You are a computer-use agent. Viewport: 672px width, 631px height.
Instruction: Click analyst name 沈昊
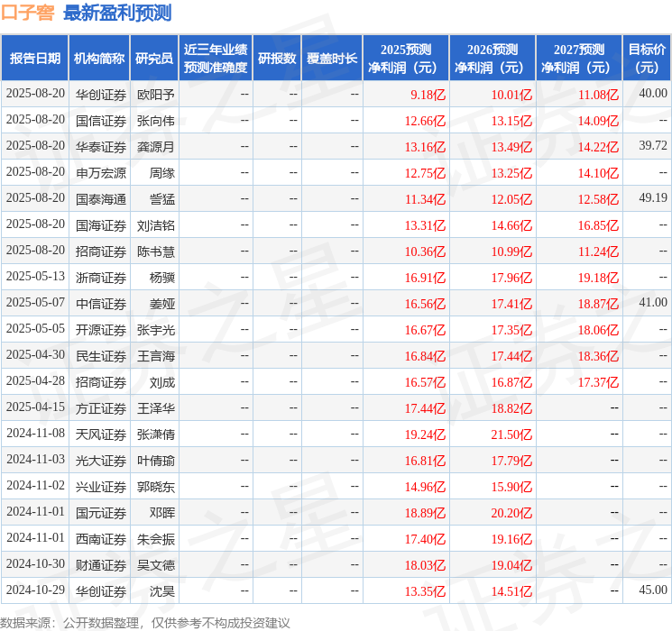pyautogui.click(x=162, y=591)
